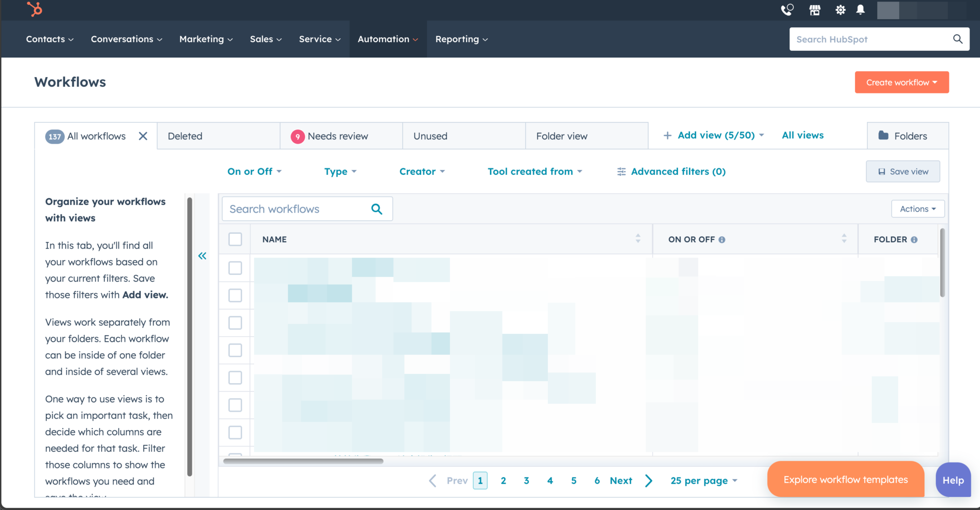Open the calling icon in the top bar
The width and height of the screenshot is (980, 510).
click(787, 10)
